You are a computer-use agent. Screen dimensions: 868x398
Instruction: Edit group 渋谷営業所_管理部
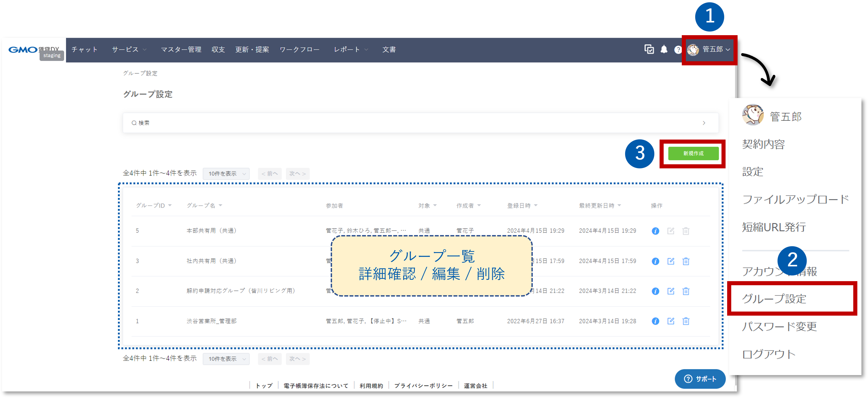click(x=670, y=321)
